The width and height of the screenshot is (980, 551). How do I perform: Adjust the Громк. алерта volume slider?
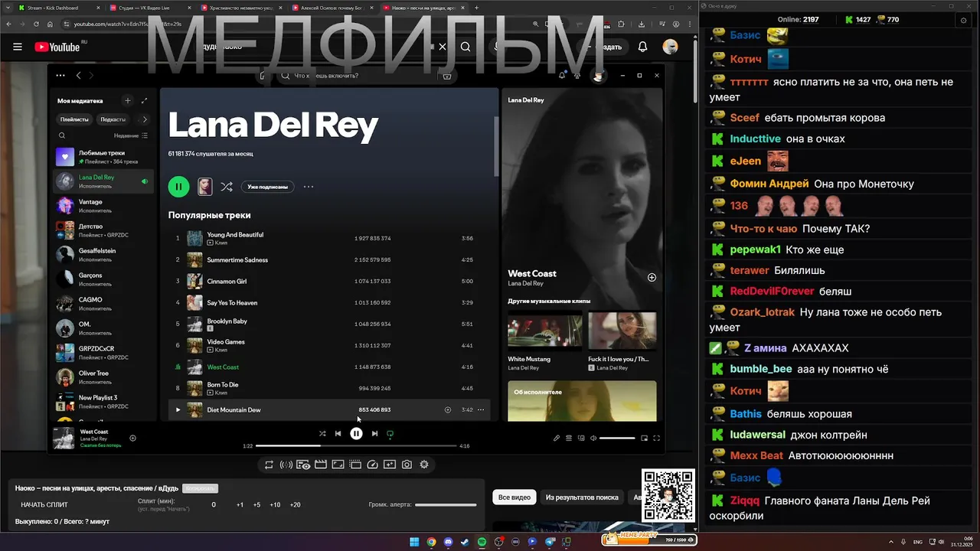click(x=446, y=505)
